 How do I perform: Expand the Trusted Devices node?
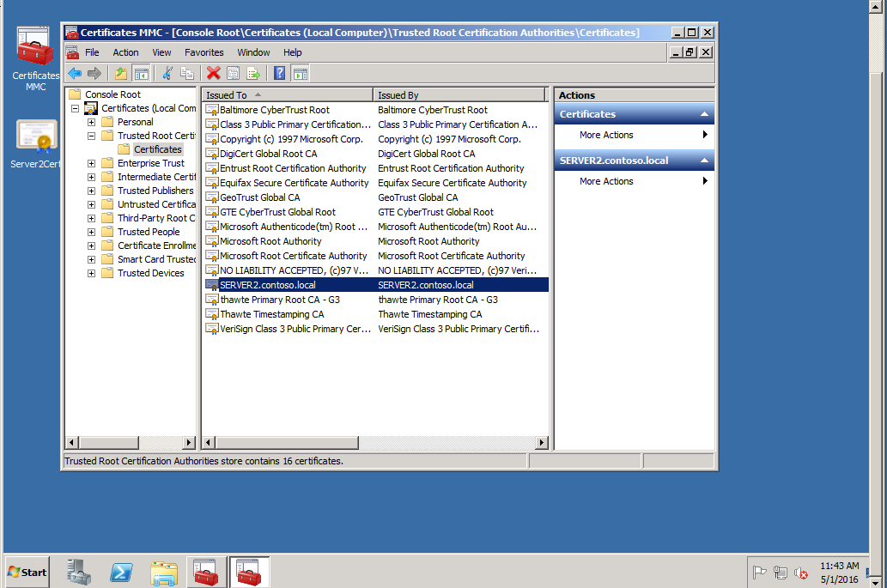91,273
